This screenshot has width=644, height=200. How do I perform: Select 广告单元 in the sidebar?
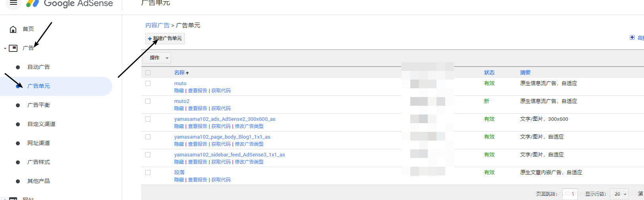(x=38, y=86)
